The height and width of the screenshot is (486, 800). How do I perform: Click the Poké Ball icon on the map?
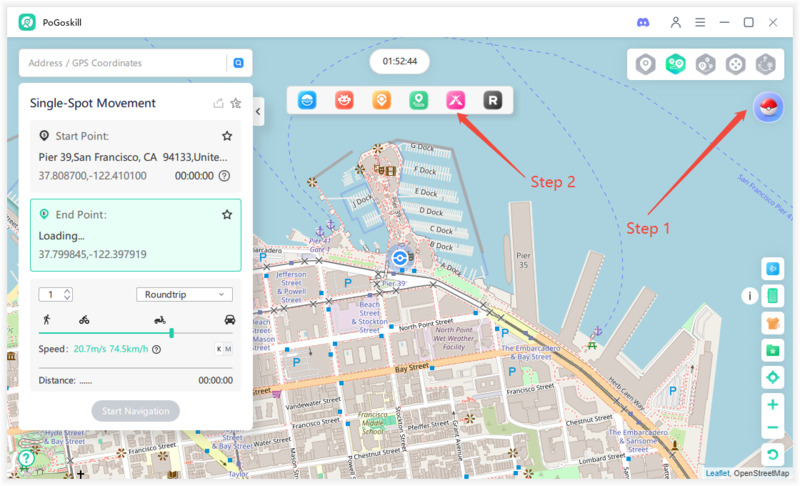tap(768, 108)
